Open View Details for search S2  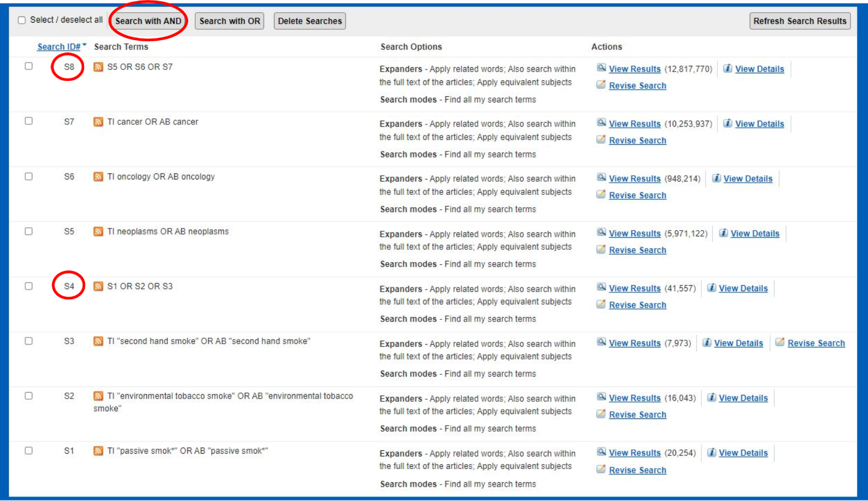click(743, 398)
